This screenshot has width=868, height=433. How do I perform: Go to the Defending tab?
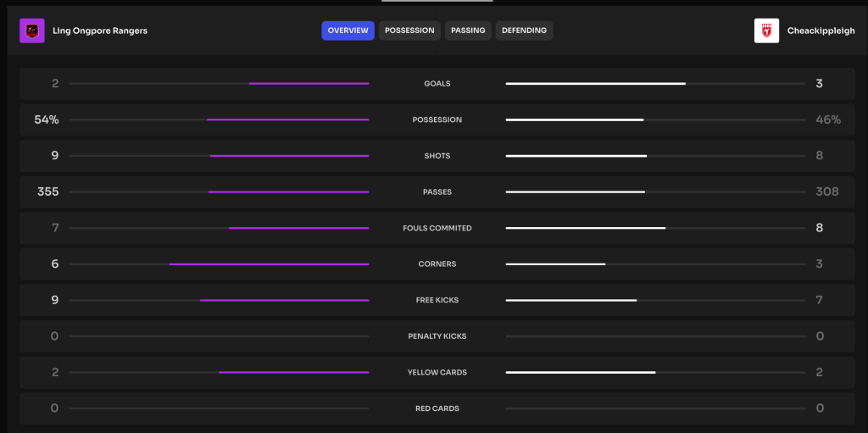click(524, 31)
